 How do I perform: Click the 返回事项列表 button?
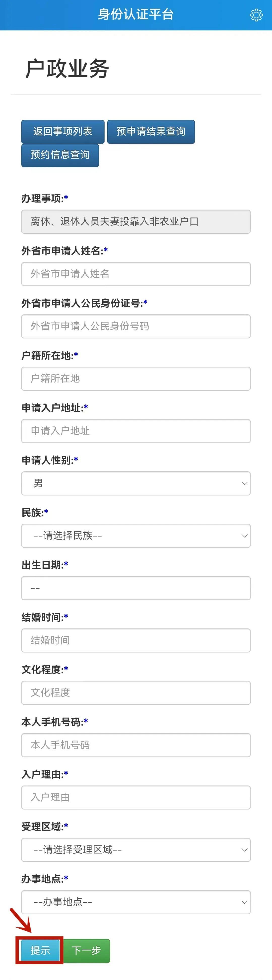[63, 131]
